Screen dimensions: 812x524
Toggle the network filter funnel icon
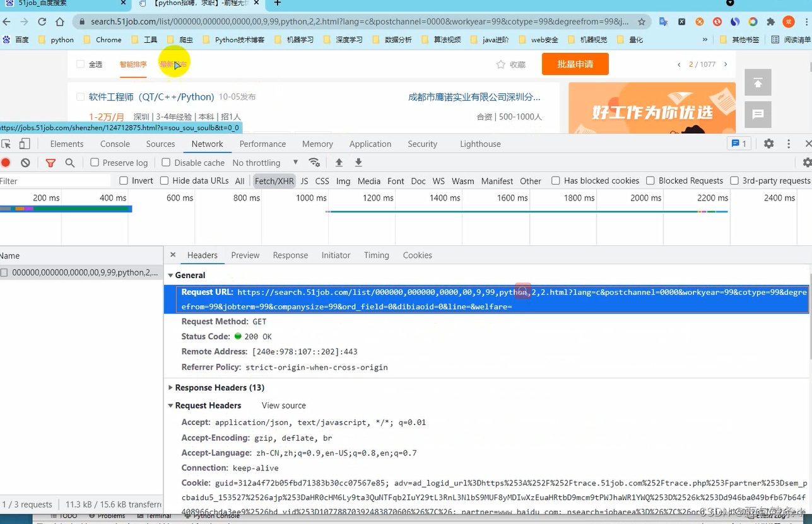(50, 163)
